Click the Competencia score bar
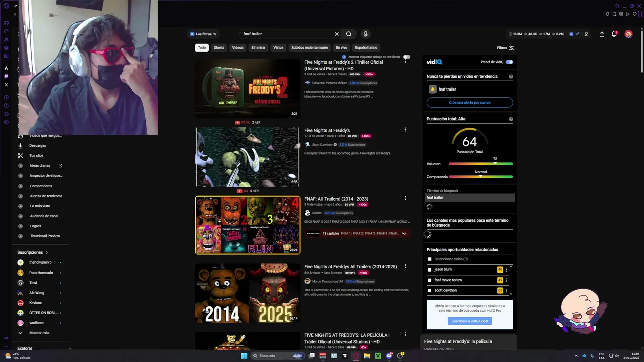644x362 pixels. 480,177
